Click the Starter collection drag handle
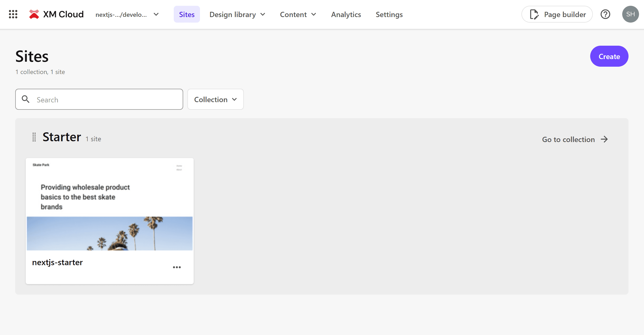The image size is (644, 335). [x=34, y=137]
